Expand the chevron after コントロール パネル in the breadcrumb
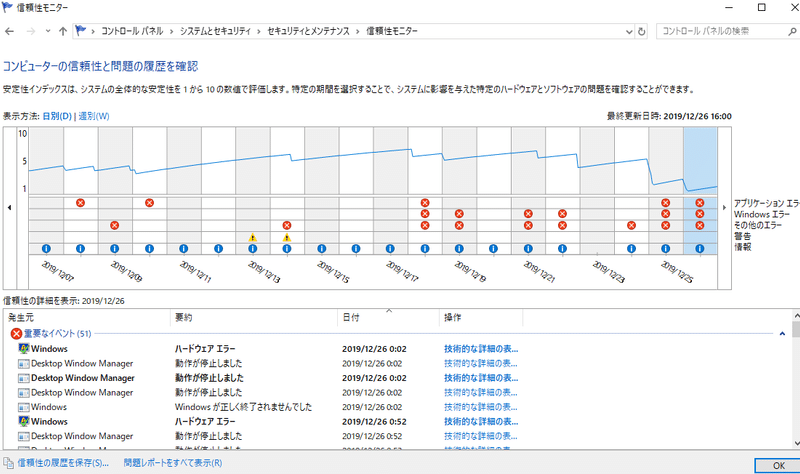 [x=172, y=31]
